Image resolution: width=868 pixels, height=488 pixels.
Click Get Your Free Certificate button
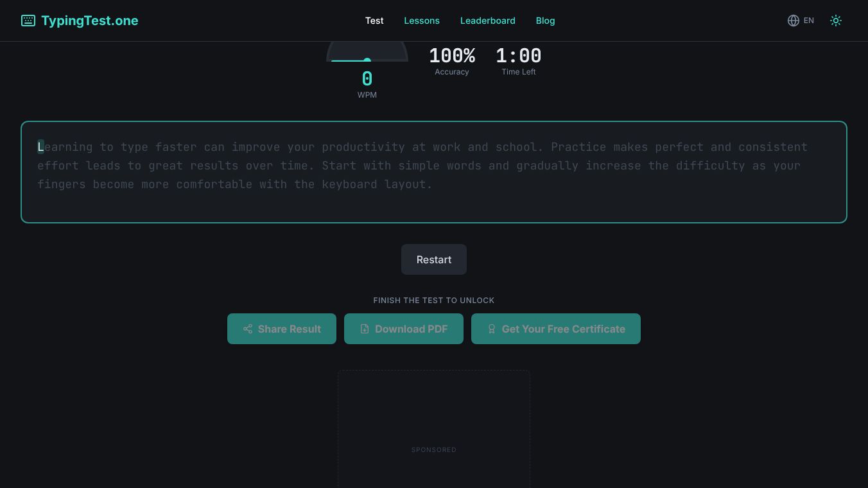point(556,329)
